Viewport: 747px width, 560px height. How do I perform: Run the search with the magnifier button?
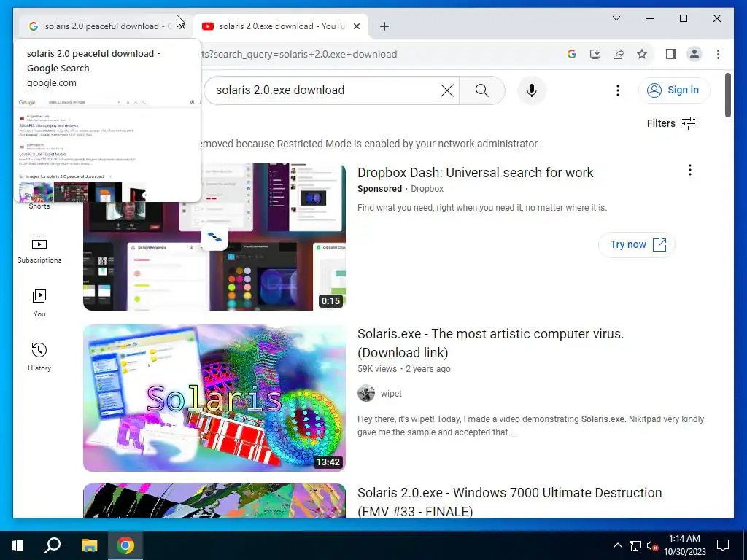click(x=481, y=90)
